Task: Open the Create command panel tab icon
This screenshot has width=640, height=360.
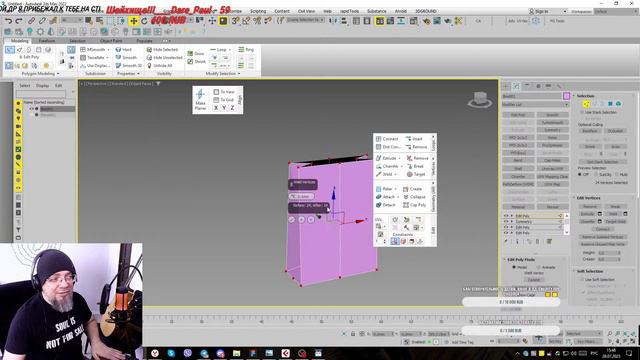Action: 506,86
